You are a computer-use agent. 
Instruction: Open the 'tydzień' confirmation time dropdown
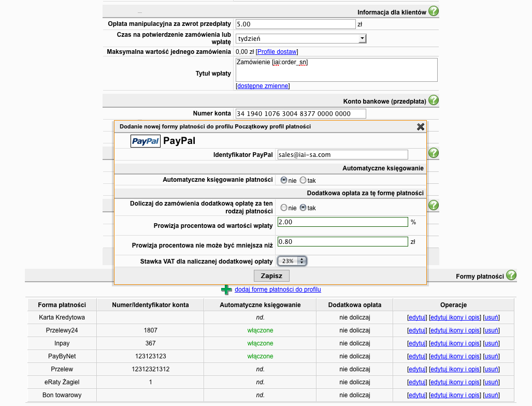tap(301, 39)
